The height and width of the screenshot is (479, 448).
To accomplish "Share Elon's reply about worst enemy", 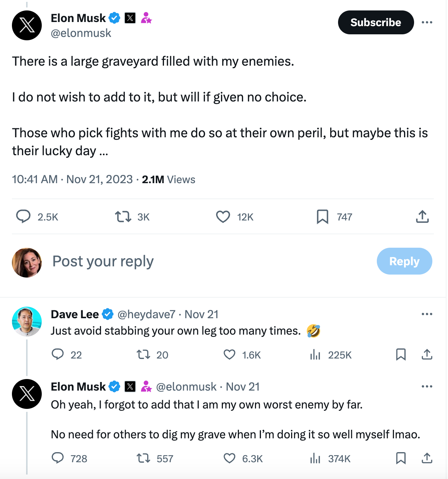I will [x=427, y=458].
